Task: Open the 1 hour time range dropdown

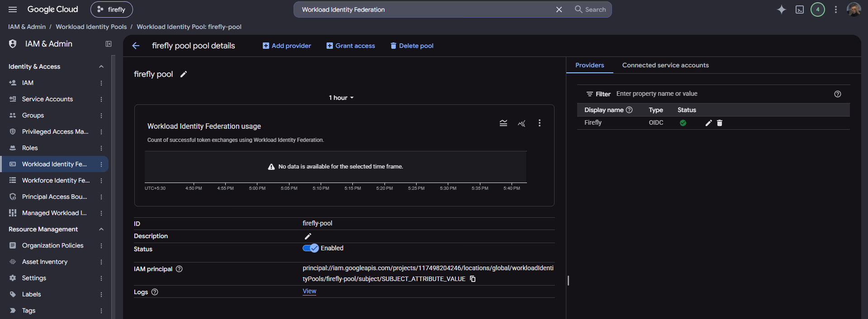Action: coord(341,98)
